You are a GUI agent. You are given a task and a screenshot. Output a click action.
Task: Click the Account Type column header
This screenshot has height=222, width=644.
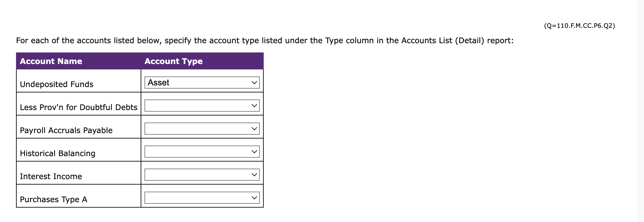click(x=173, y=61)
